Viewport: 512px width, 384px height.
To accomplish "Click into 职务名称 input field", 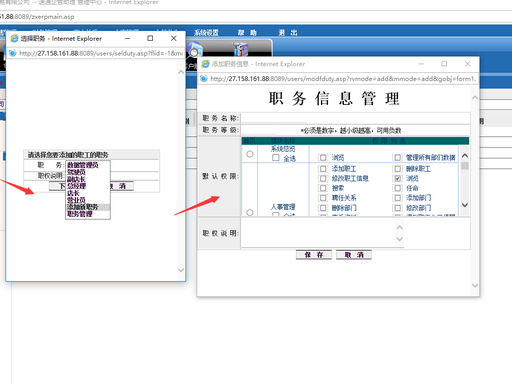I will (274, 118).
